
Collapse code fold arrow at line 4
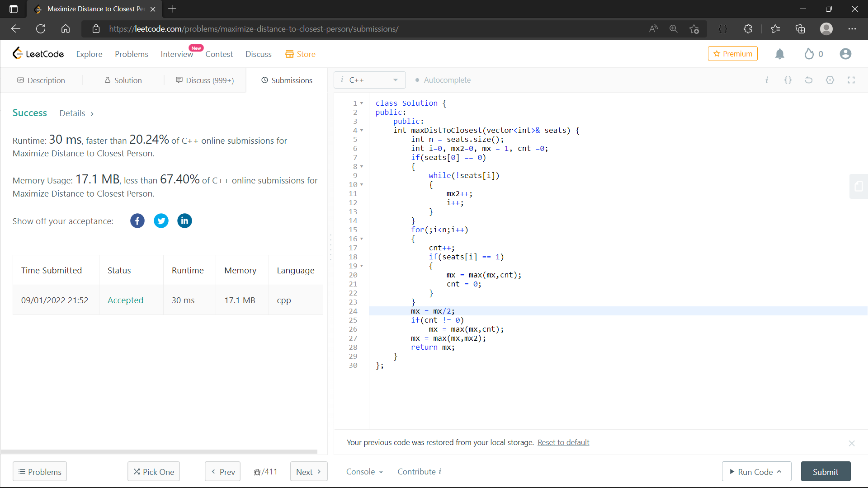362,131
